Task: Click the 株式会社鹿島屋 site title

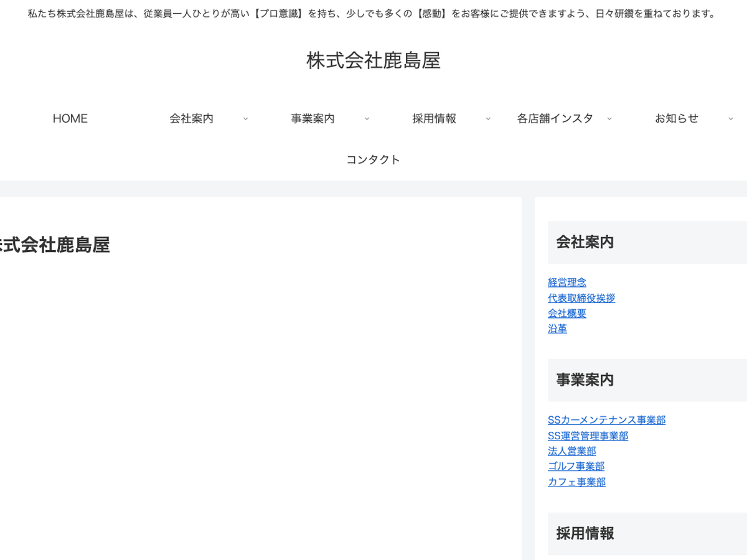Action: pyautogui.click(x=373, y=60)
